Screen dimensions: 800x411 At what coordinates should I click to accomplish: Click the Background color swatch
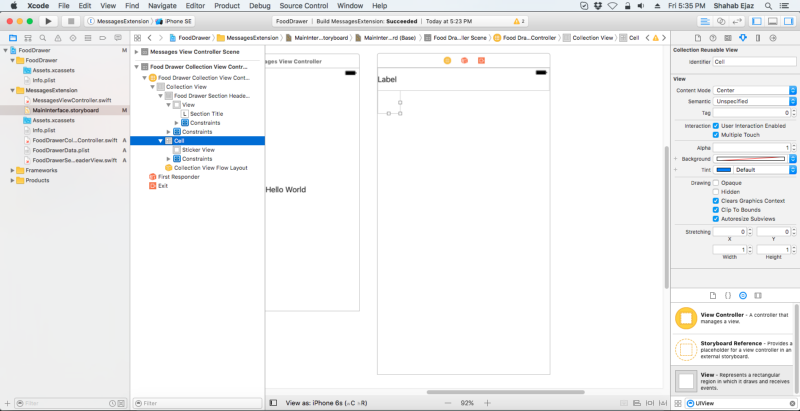click(x=751, y=159)
